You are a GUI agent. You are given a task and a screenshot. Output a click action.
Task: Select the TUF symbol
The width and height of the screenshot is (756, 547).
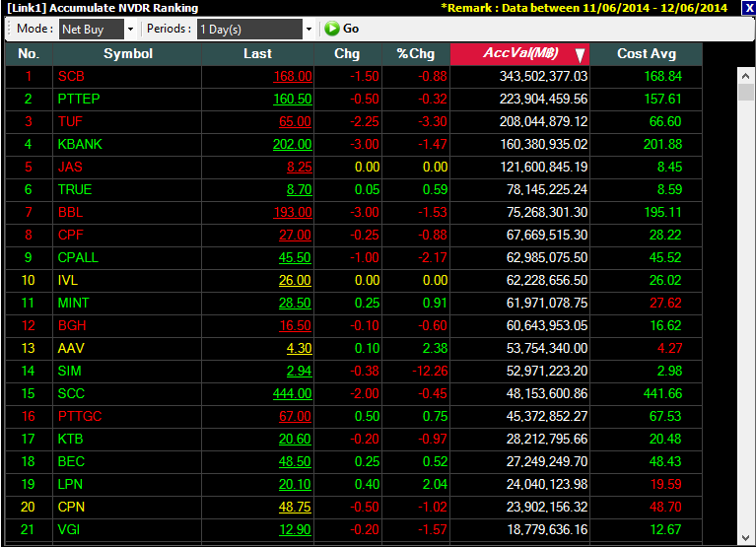click(x=70, y=121)
